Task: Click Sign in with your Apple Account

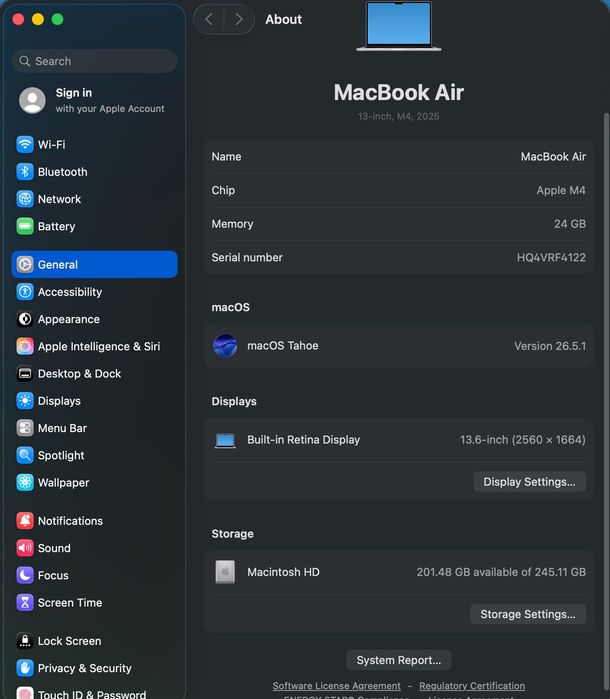Action: [94, 101]
